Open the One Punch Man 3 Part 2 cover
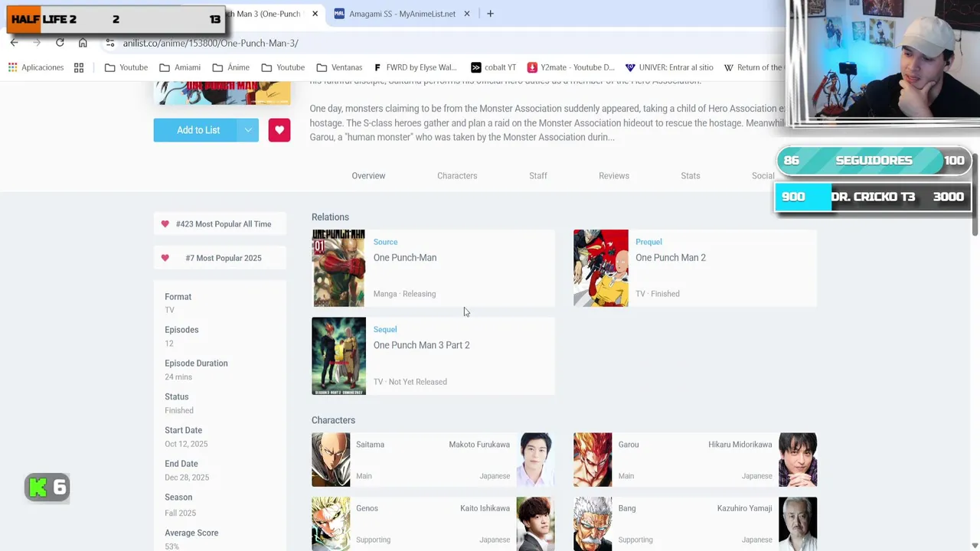 (x=338, y=357)
